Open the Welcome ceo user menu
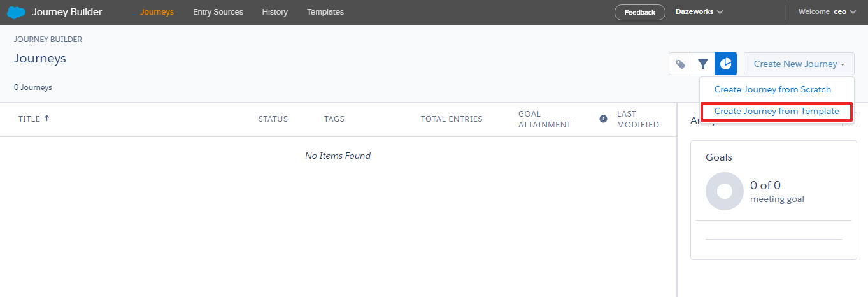The width and height of the screenshot is (868, 297). pos(827,12)
